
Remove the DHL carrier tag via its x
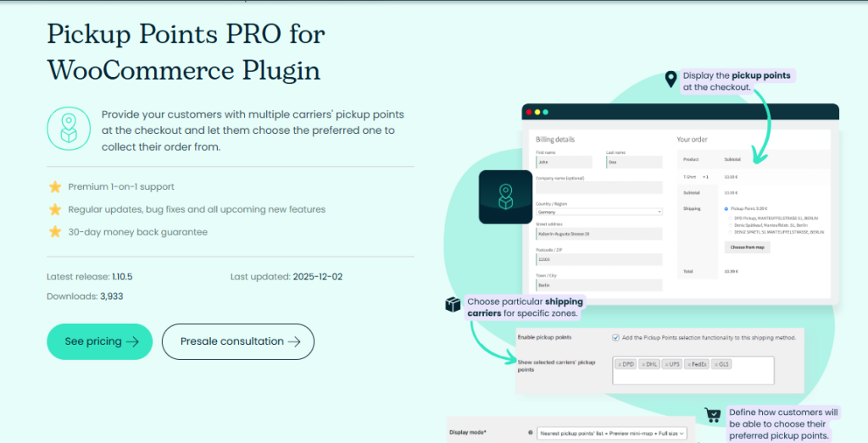click(x=643, y=365)
